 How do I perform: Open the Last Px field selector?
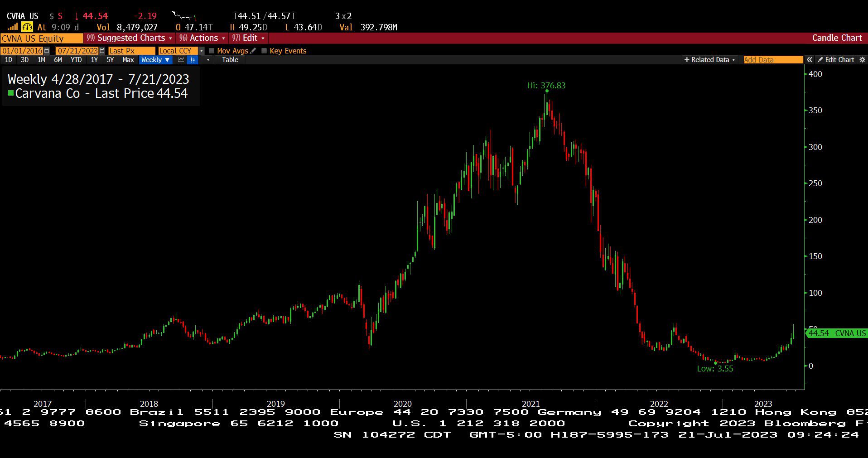point(131,51)
